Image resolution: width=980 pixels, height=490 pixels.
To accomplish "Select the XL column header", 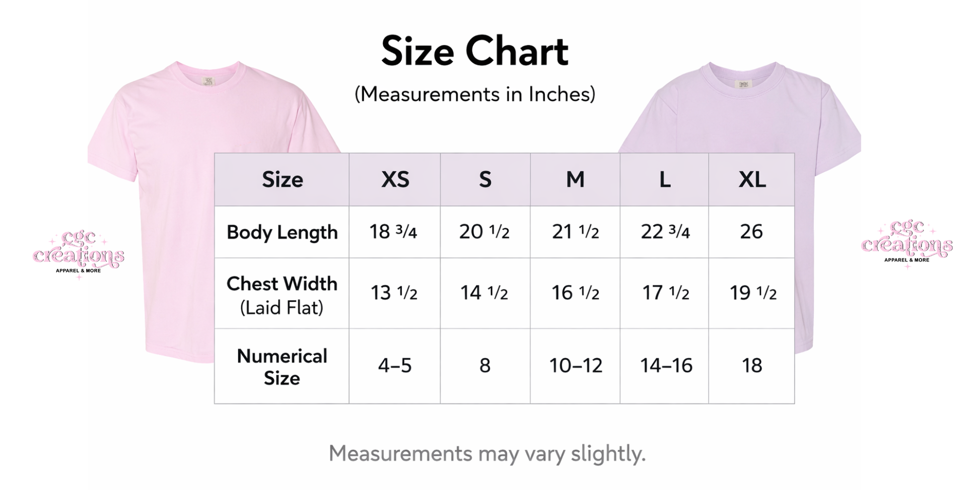I will (752, 180).
